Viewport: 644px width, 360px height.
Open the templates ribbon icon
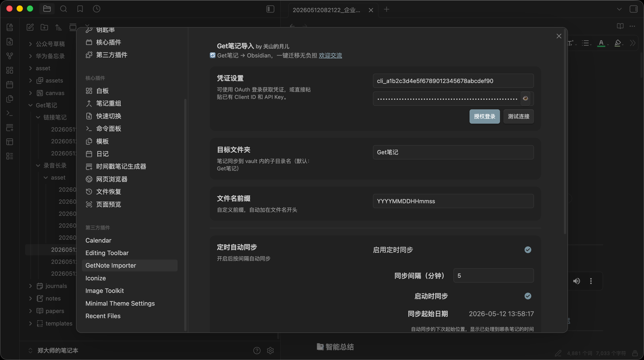click(x=10, y=99)
